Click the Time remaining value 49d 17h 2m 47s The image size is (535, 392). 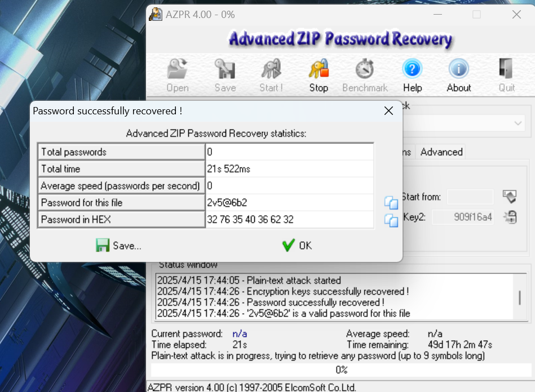coord(460,345)
